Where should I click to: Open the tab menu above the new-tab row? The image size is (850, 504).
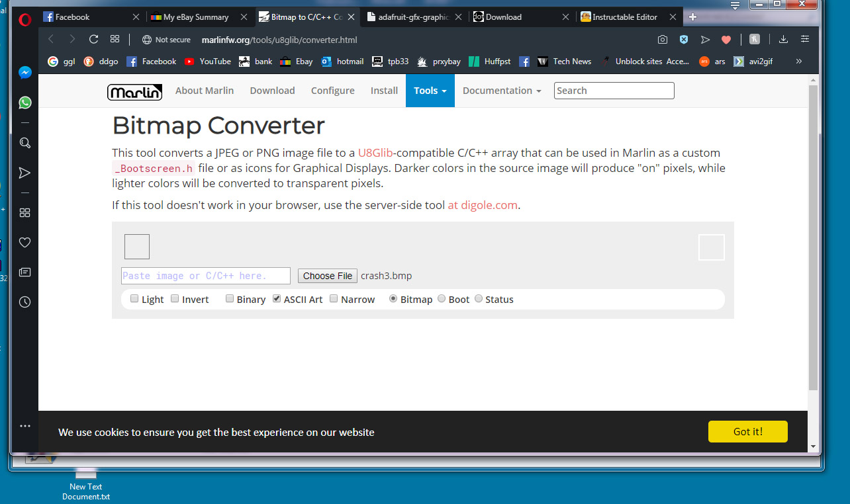click(x=735, y=5)
